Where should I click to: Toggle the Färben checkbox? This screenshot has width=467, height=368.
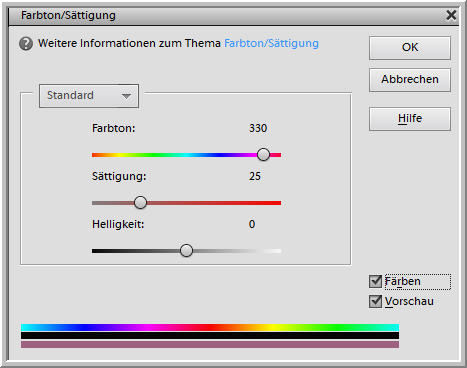375,281
